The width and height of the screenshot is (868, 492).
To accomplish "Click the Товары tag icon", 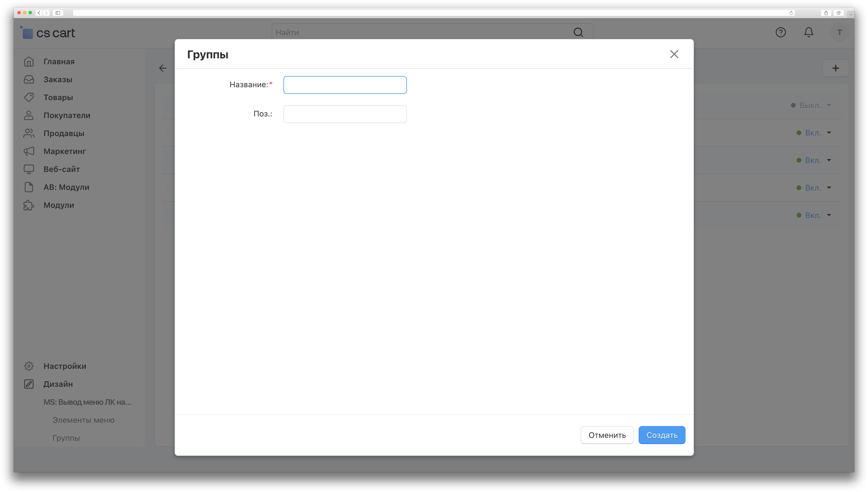I will pos(29,97).
